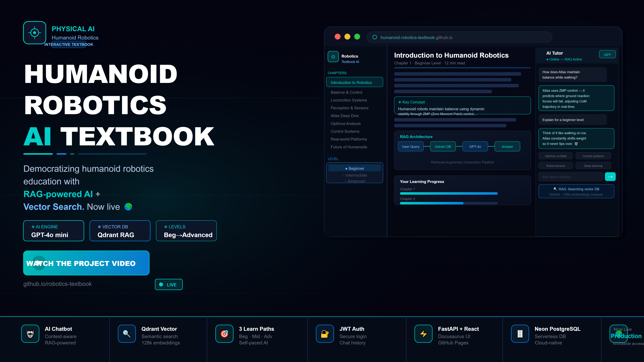Click the User Query node in RAG diagram
Image resolution: width=644 pixels, height=362 pixels.
(x=411, y=146)
